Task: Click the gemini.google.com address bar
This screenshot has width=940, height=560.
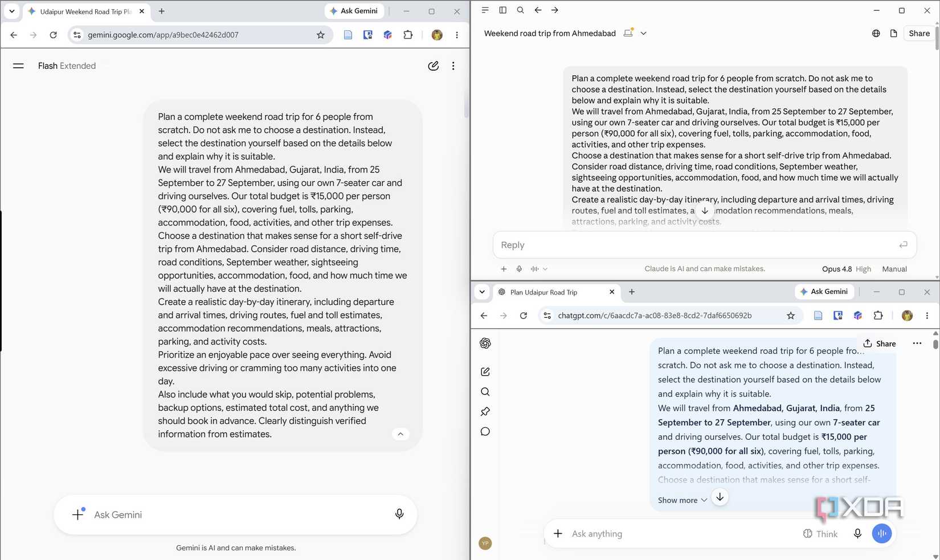Action: point(199,35)
